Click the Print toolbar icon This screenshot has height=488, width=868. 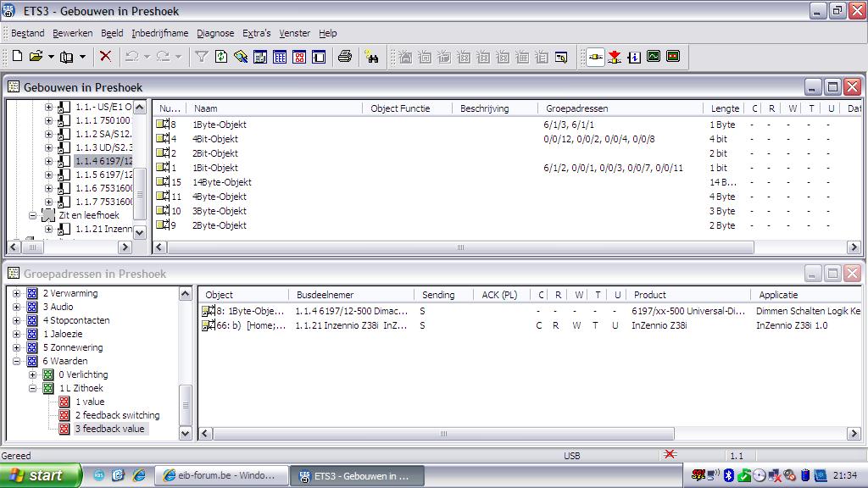tap(344, 57)
